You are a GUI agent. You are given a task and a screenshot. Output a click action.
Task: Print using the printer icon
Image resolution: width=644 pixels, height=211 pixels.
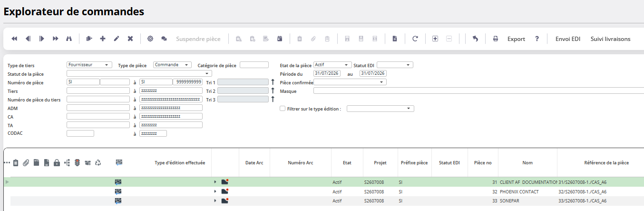pos(495,39)
